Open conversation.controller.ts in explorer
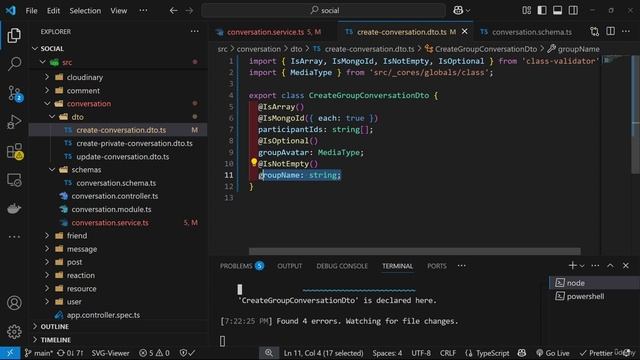The width and height of the screenshot is (640, 360). (x=115, y=196)
